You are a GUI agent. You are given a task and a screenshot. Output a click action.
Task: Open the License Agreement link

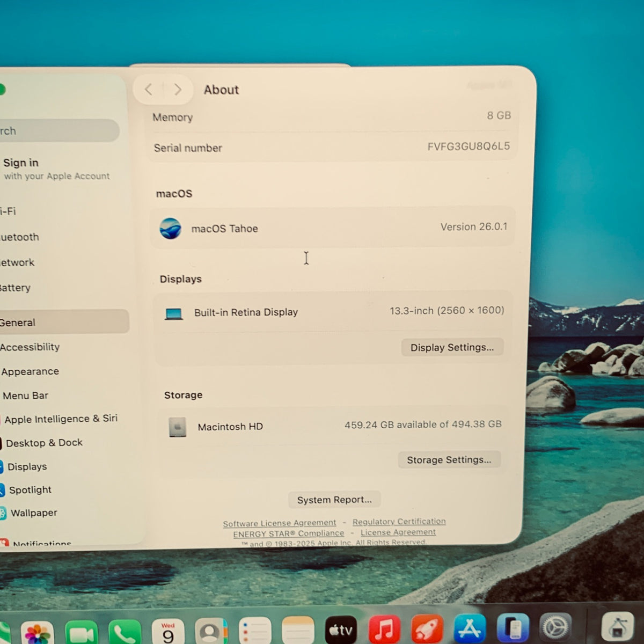pyautogui.click(x=398, y=532)
